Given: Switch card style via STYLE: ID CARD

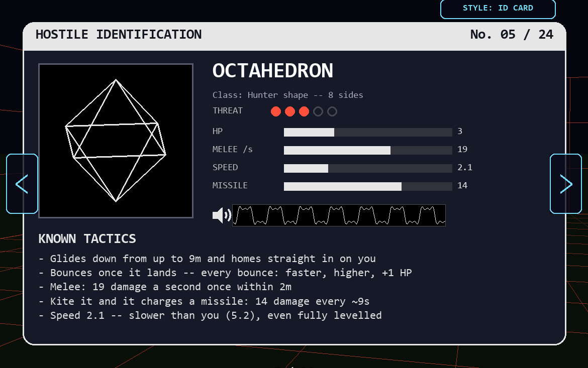Looking at the screenshot, I should (x=498, y=8).
